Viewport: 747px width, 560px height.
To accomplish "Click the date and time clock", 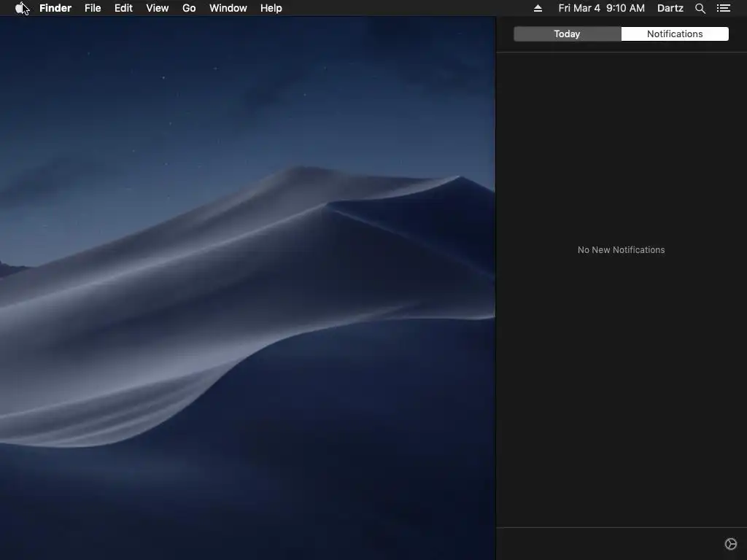I will click(x=601, y=8).
